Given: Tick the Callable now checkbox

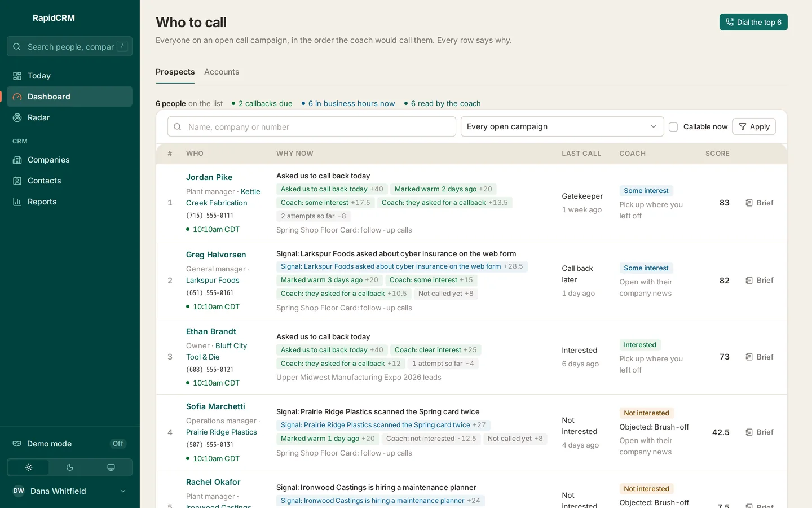Looking at the screenshot, I should pyautogui.click(x=673, y=127).
